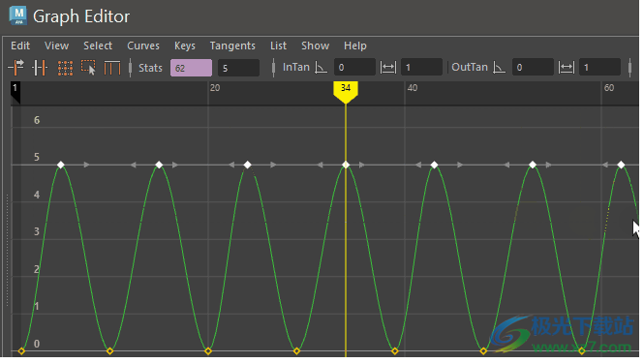Image resolution: width=644 pixels, height=363 pixels.
Task: Click the OutTan angle field showing 0
Action: click(x=533, y=68)
